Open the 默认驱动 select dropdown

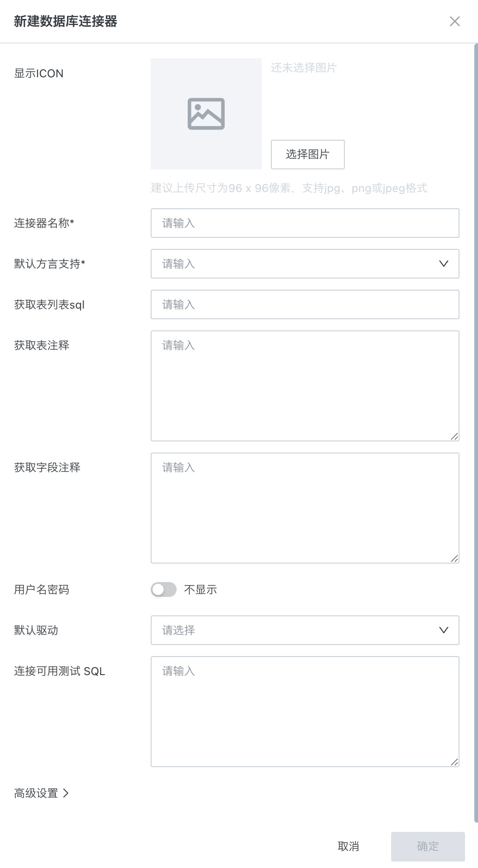pos(296,630)
